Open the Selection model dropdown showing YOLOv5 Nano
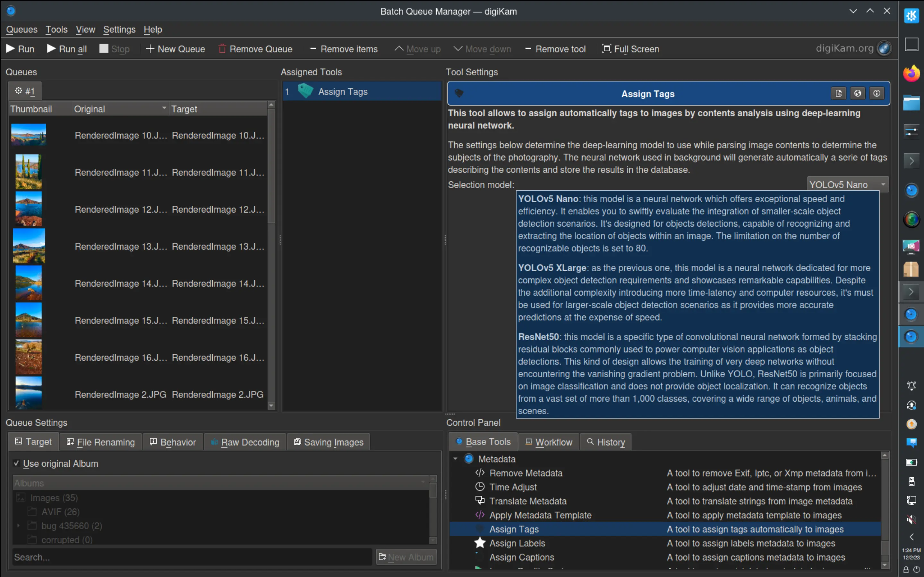Image resolution: width=924 pixels, height=577 pixels. pyautogui.click(x=847, y=184)
